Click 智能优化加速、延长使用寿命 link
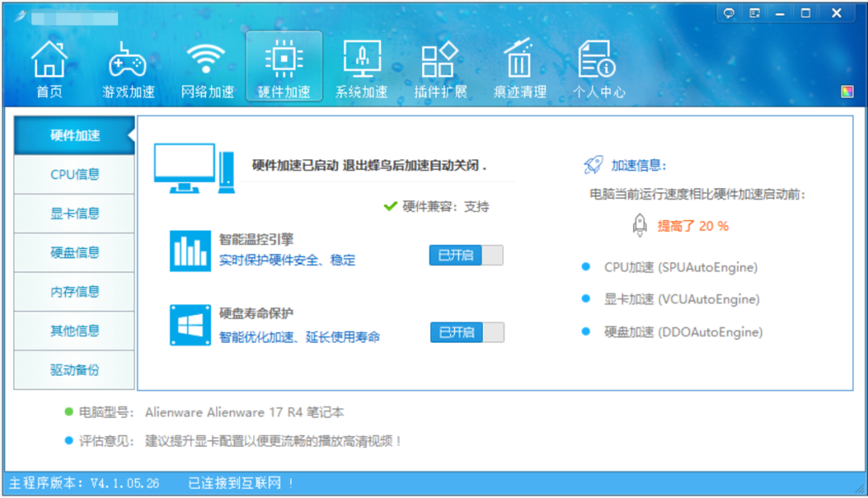The height and width of the screenshot is (498, 868). [300, 337]
